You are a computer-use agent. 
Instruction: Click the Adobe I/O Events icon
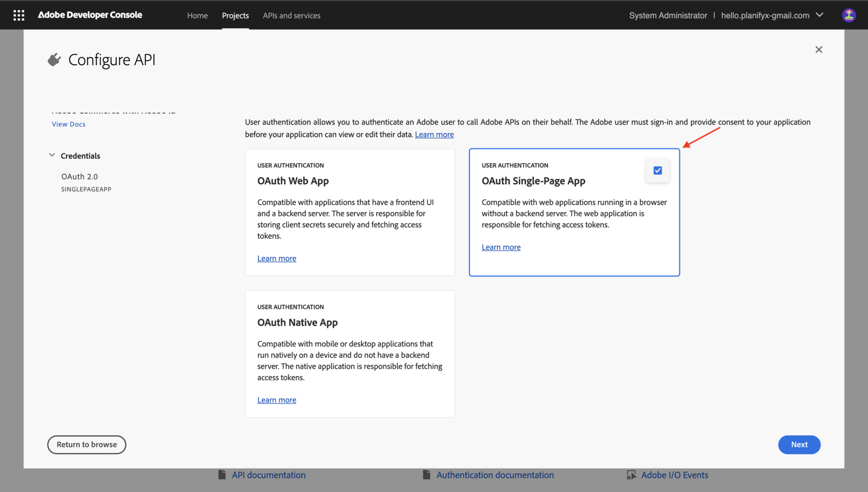click(x=632, y=475)
